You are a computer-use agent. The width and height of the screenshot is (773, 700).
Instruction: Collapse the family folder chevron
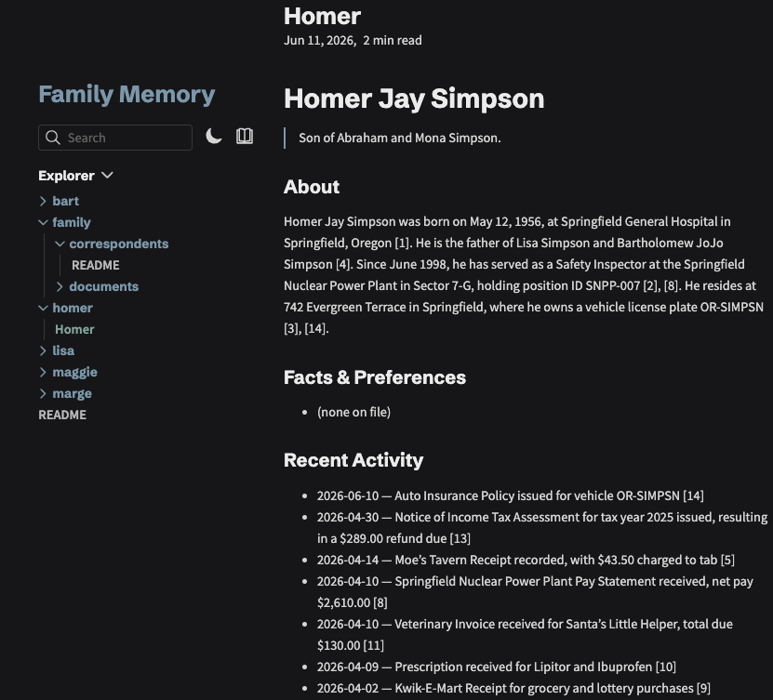coord(43,222)
